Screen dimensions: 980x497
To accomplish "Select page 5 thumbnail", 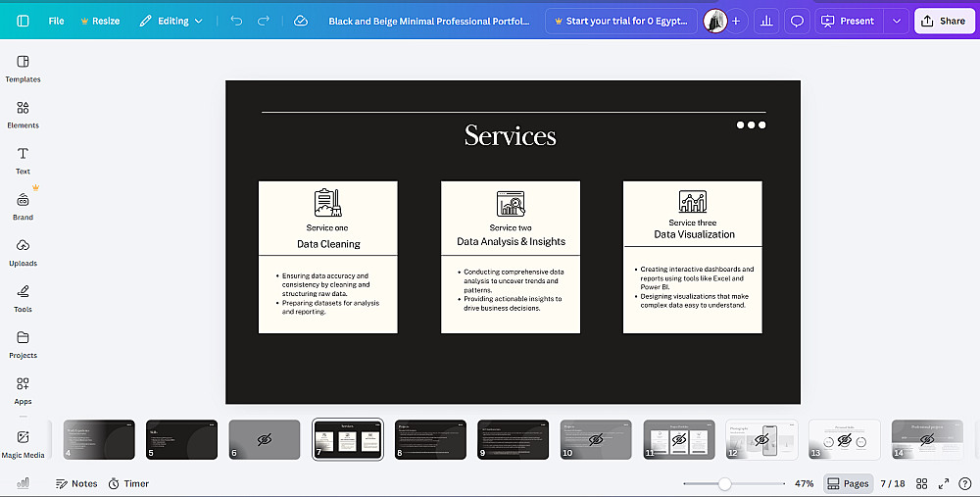I will point(181,439).
